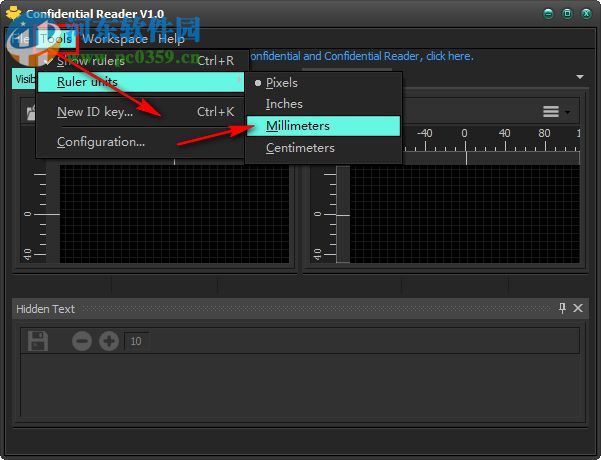
Task: Increase font size with plus icon
Action: click(x=109, y=341)
